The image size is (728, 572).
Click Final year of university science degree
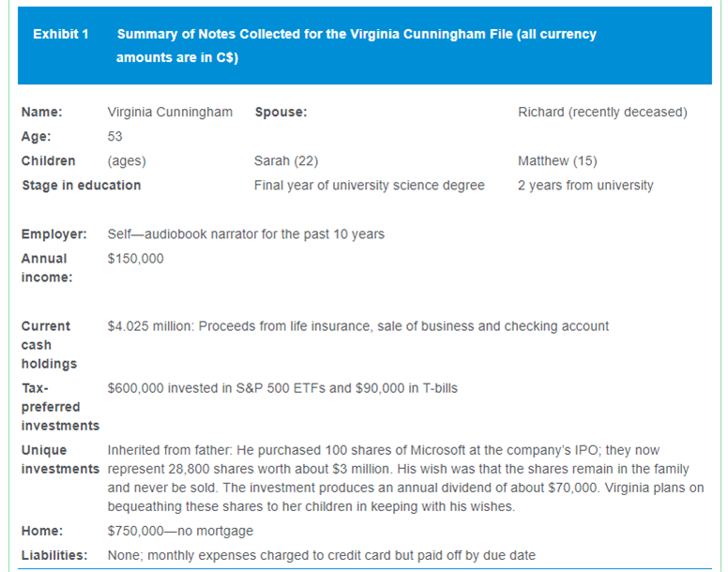pos(370,186)
